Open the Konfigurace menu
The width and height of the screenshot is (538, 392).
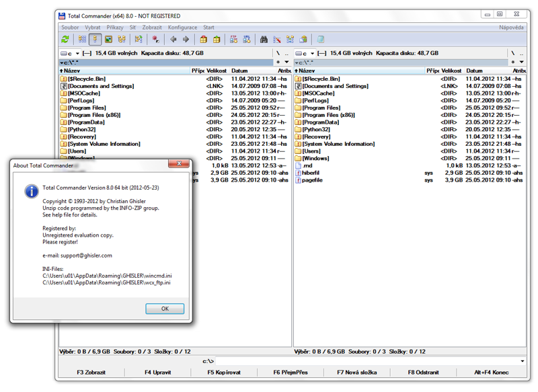[x=182, y=28]
